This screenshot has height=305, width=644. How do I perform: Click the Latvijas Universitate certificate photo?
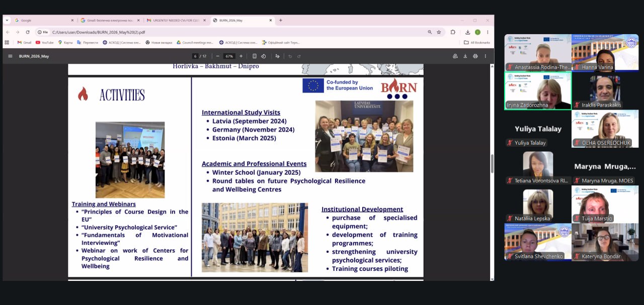[x=364, y=136]
